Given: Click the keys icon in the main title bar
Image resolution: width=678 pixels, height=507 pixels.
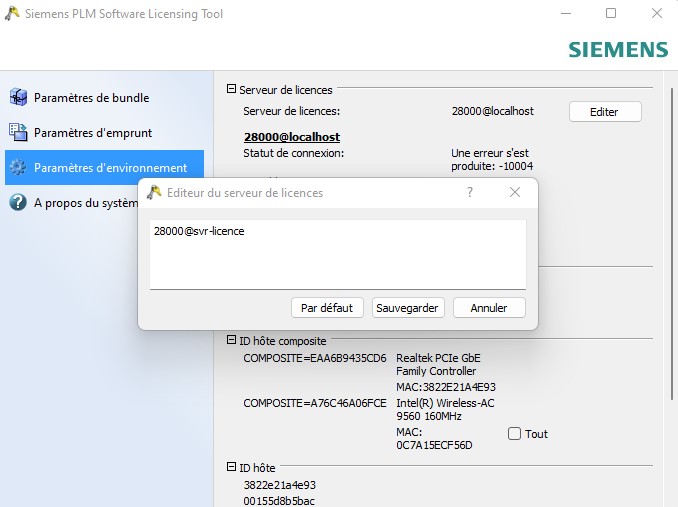Looking at the screenshot, I should click(x=12, y=14).
